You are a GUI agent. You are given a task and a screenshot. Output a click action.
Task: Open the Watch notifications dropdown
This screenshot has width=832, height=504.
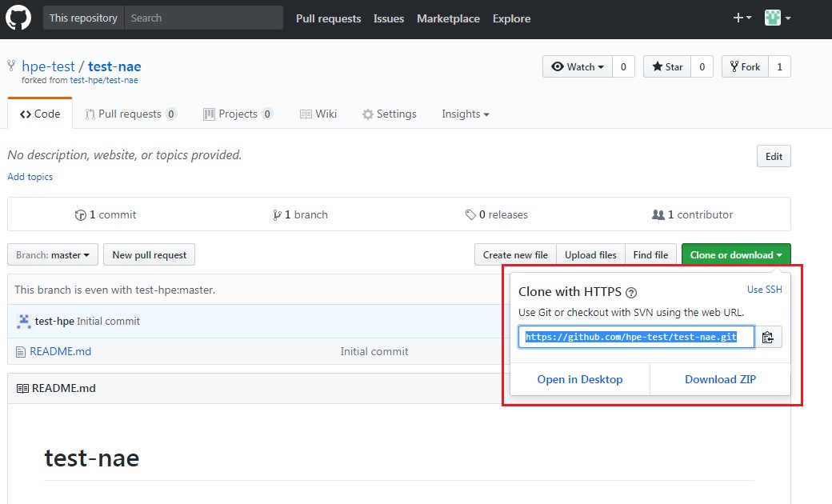[x=578, y=67]
